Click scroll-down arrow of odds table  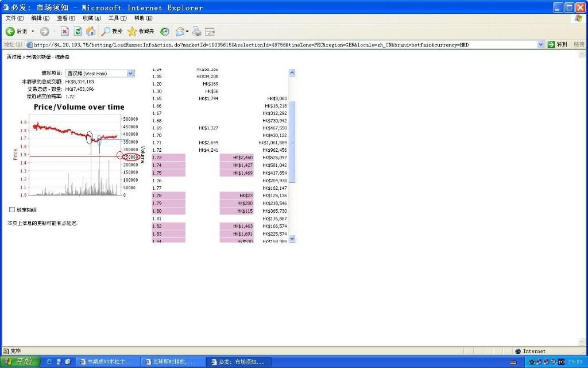coord(292,238)
